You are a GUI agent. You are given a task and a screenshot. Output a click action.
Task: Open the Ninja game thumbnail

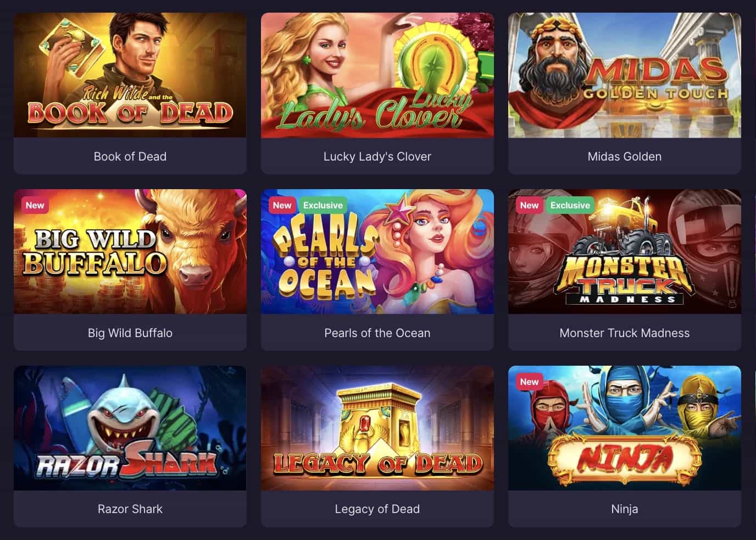(x=625, y=428)
